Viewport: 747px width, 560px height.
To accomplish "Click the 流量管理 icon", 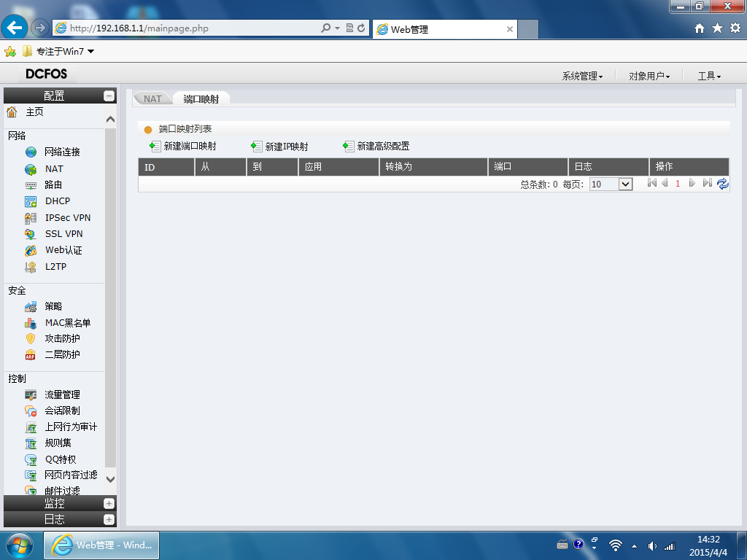I will 31,395.
